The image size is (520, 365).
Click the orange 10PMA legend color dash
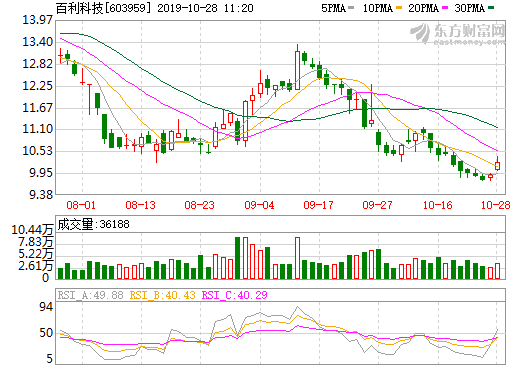point(399,7)
